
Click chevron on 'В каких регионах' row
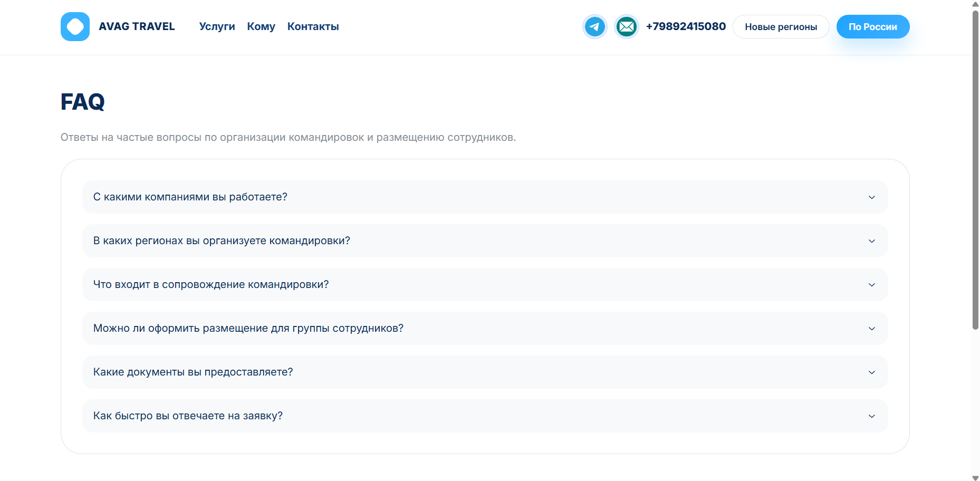pyautogui.click(x=871, y=241)
